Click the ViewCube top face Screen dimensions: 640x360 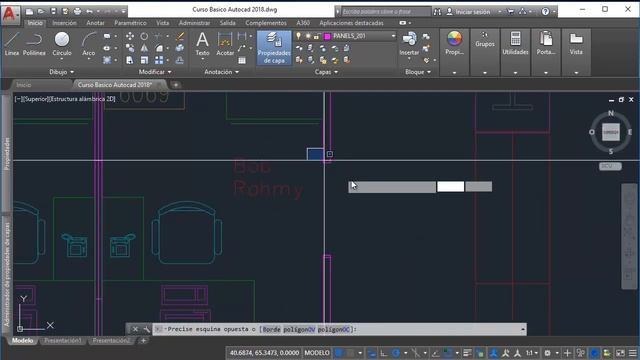tap(611, 132)
